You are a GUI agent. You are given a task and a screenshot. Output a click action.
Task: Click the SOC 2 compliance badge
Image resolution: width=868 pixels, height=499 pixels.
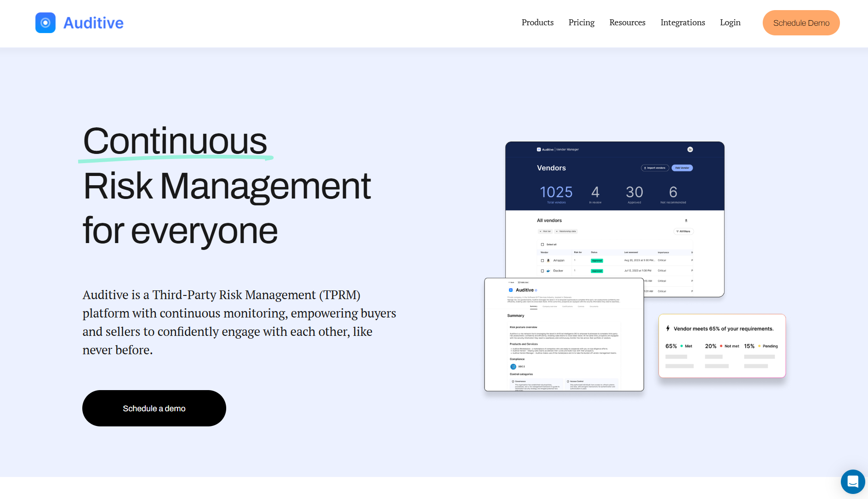513,367
